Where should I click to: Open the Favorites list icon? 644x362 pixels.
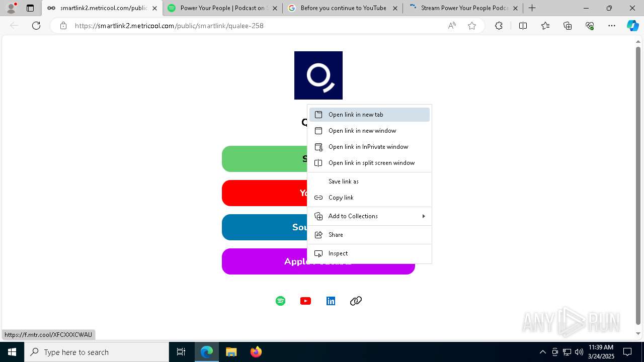point(545,26)
